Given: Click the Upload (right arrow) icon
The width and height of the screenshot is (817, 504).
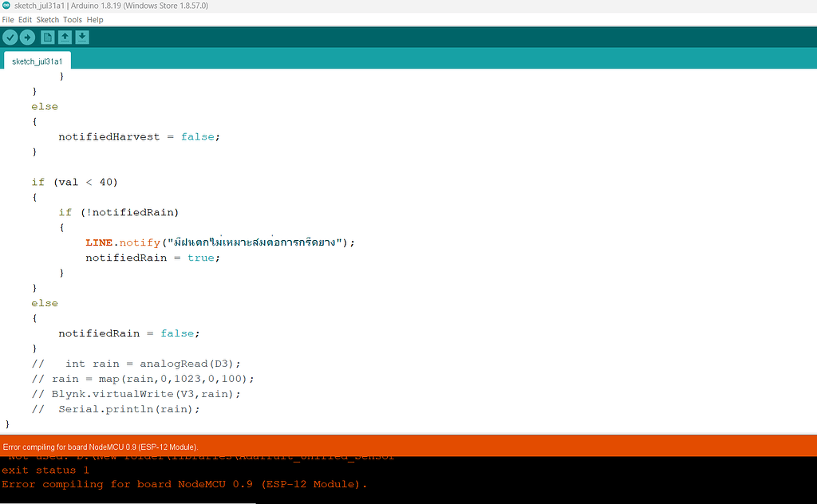Looking at the screenshot, I should coord(27,37).
